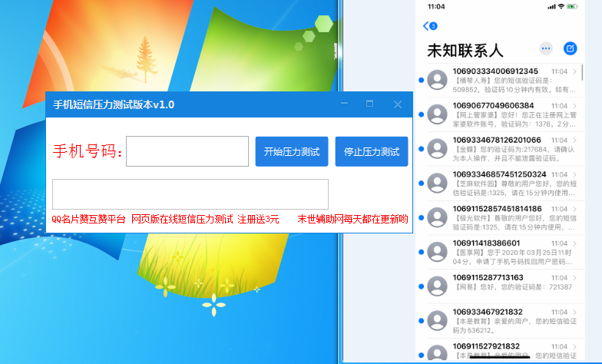Expand chevron on 106911527921832 row
Viewport: 602px width, 364px height.
(574, 346)
